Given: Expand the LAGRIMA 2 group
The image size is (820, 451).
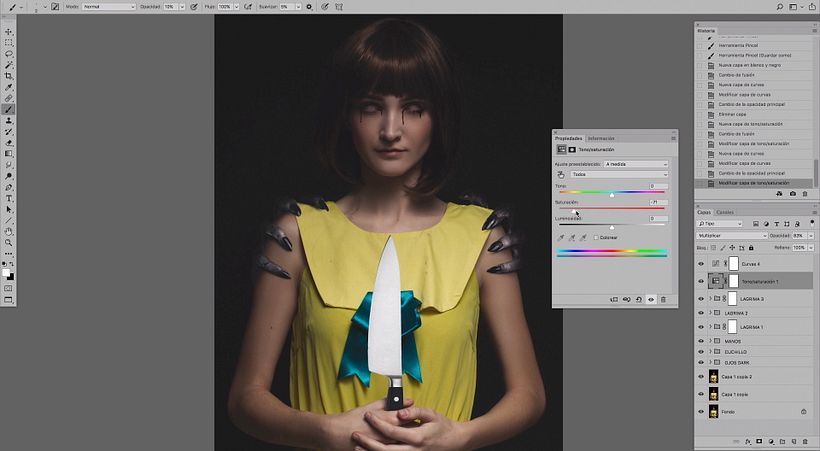Looking at the screenshot, I should [x=710, y=313].
